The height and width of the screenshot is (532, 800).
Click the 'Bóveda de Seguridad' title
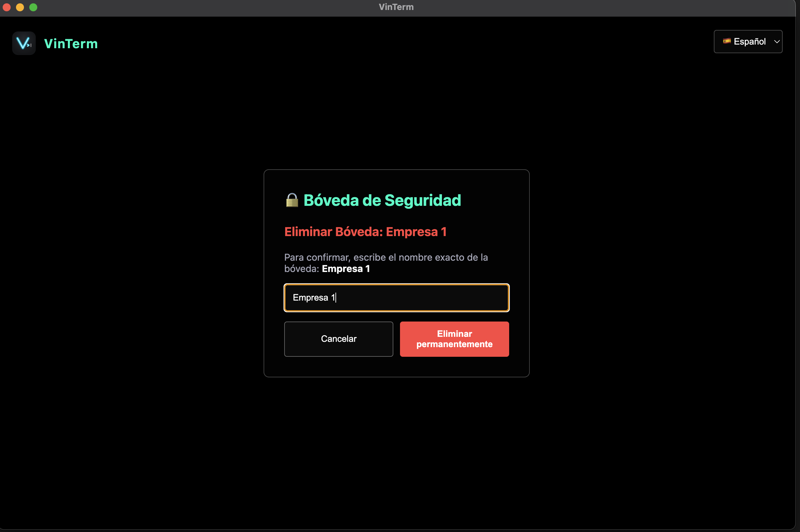click(x=382, y=200)
